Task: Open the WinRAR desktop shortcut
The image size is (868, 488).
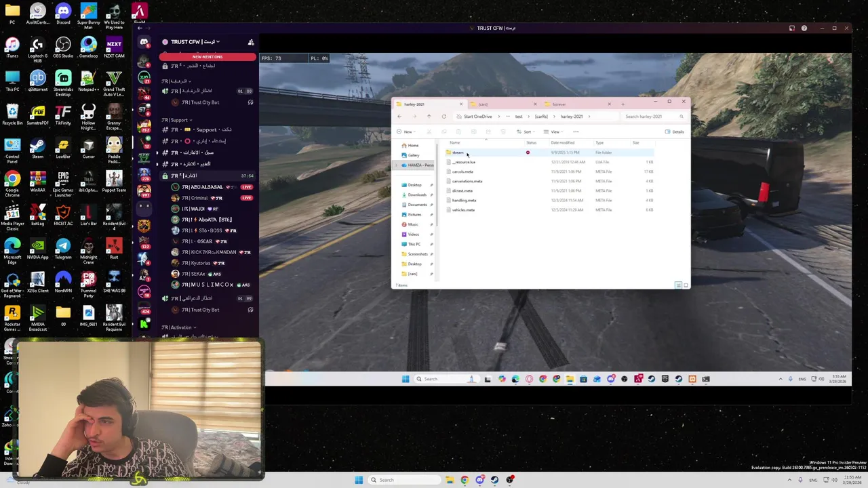Action: [x=37, y=182]
